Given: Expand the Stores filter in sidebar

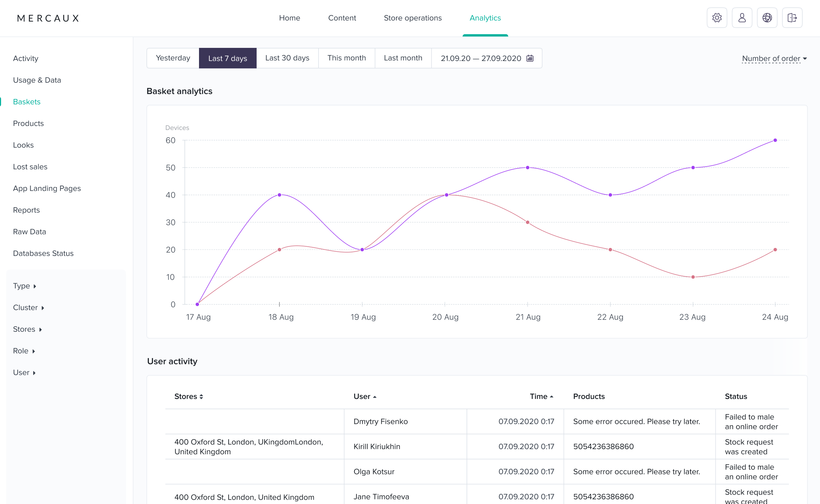Looking at the screenshot, I should pos(27,329).
